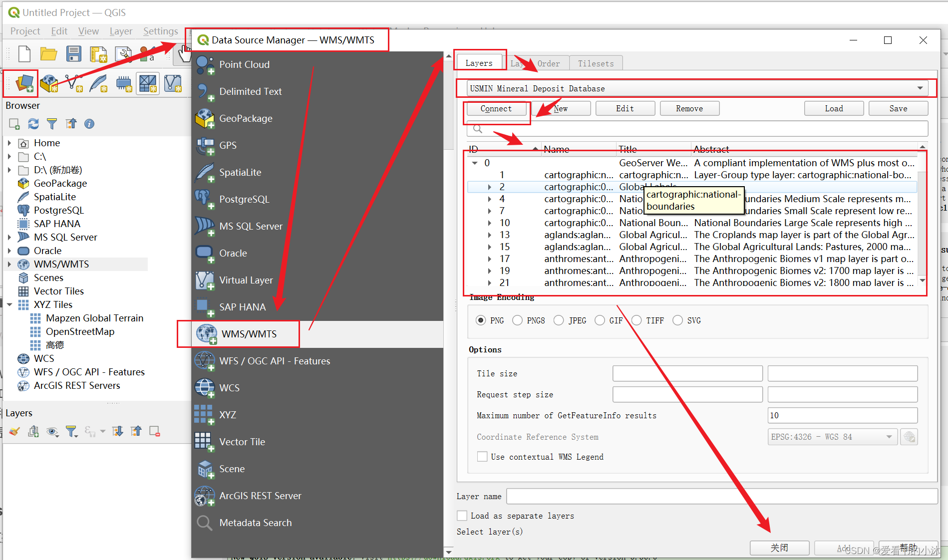948x560 pixels.
Task: Click New connection button
Action: coord(561,108)
